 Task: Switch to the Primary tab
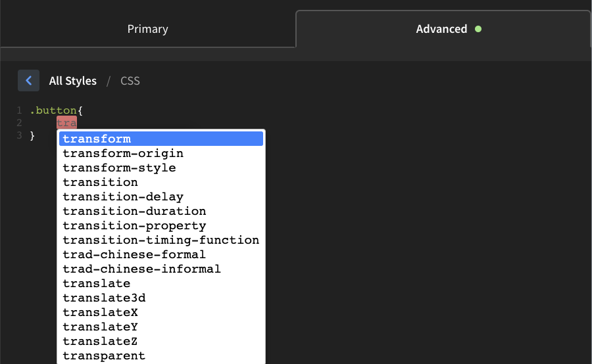point(147,29)
